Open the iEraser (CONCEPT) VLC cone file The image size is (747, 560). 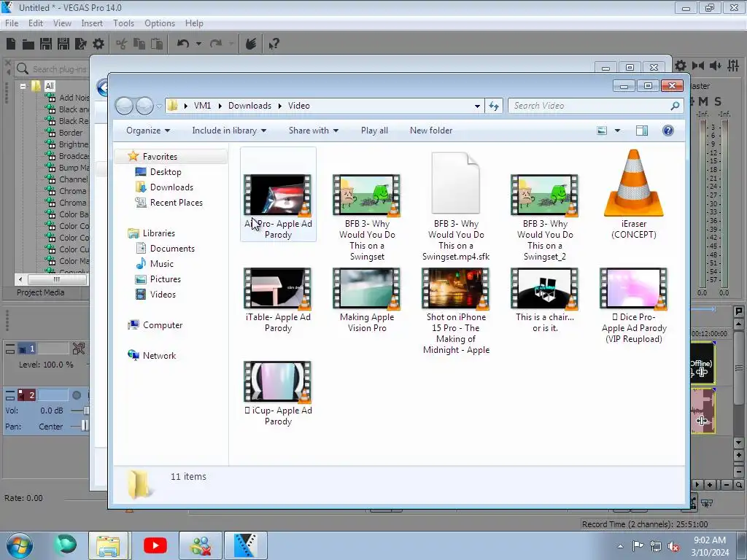click(634, 194)
